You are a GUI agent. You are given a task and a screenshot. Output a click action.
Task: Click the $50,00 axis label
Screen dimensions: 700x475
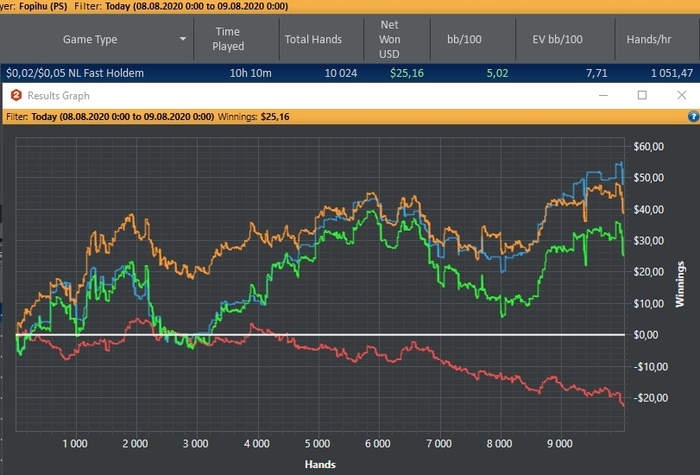(649, 178)
